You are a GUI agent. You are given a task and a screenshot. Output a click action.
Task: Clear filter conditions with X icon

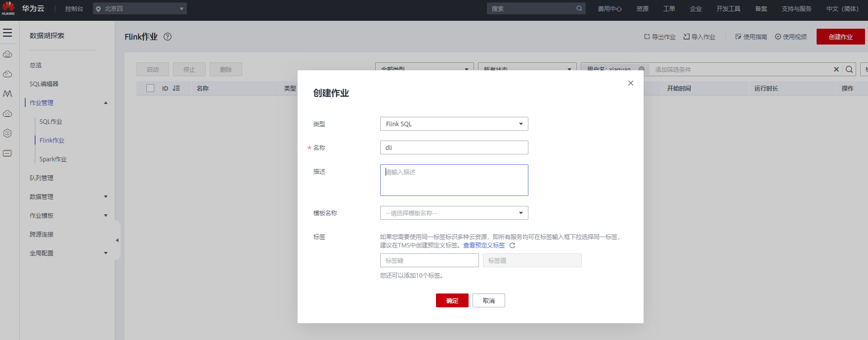[x=836, y=69]
